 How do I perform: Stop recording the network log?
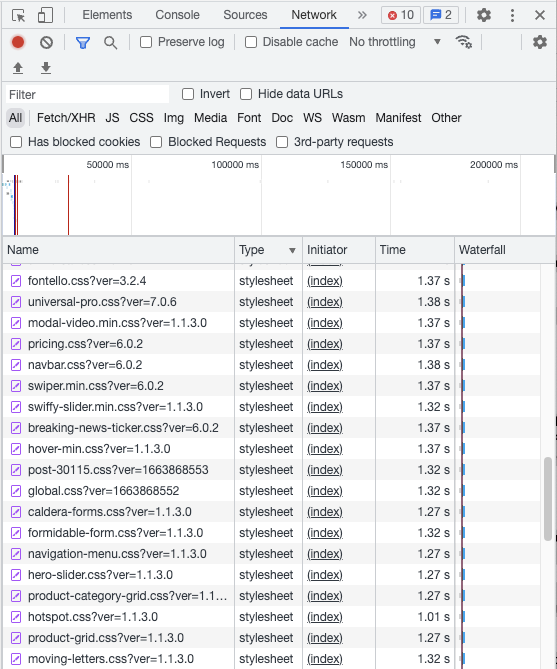click(18, 42)
